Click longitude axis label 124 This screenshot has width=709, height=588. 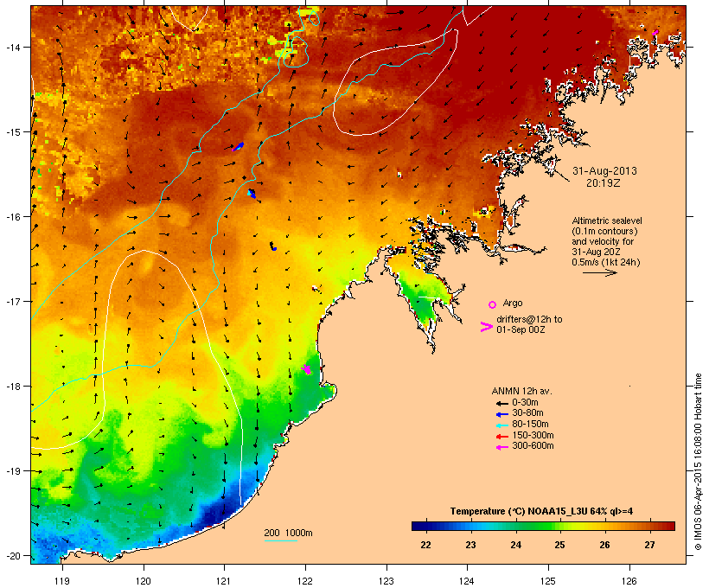click(x=467, y=581)
